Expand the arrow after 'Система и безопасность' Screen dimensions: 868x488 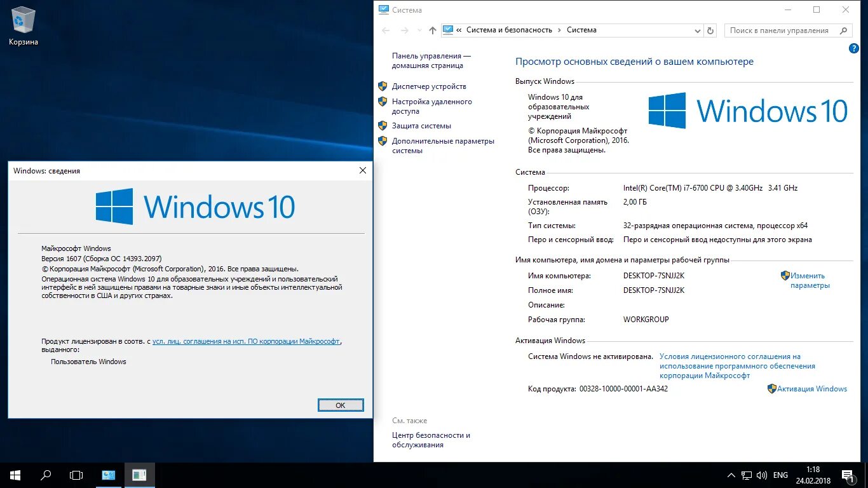[x=559, y=30]
